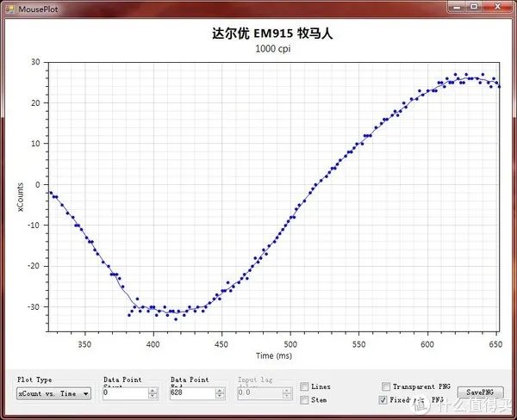Decrease Data Point End with down arrow
This screenshot has width=517, height=420.
[x=220, y=396]
